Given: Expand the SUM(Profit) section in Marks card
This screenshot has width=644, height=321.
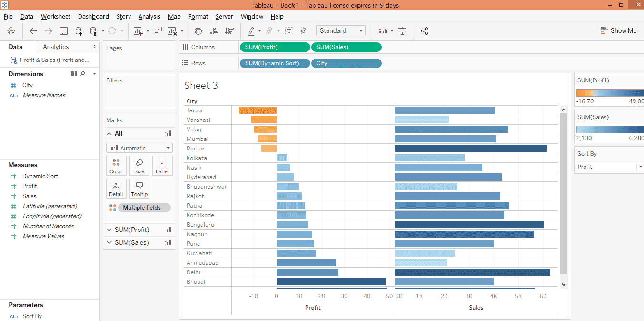Looking at the screenshot, I should click(109, 230).
